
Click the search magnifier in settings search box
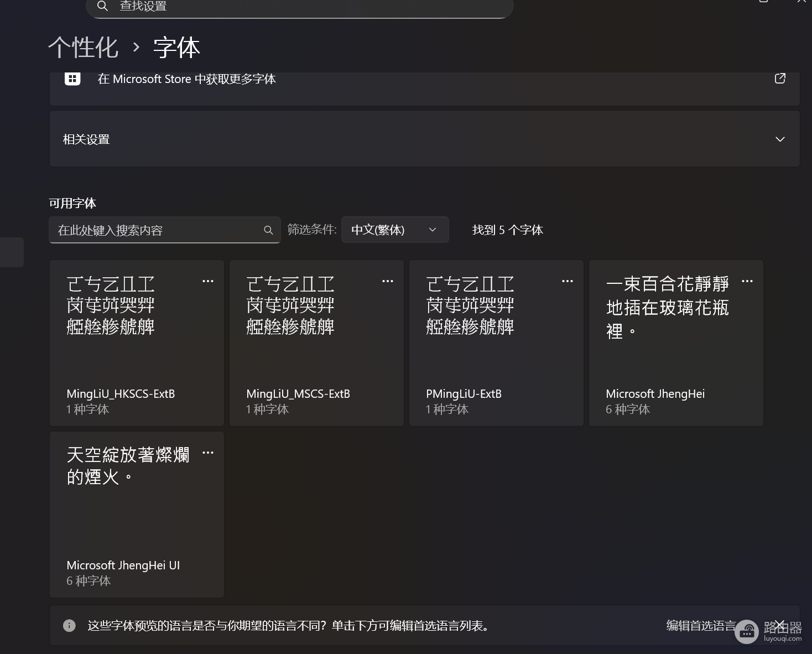(102, 6)
